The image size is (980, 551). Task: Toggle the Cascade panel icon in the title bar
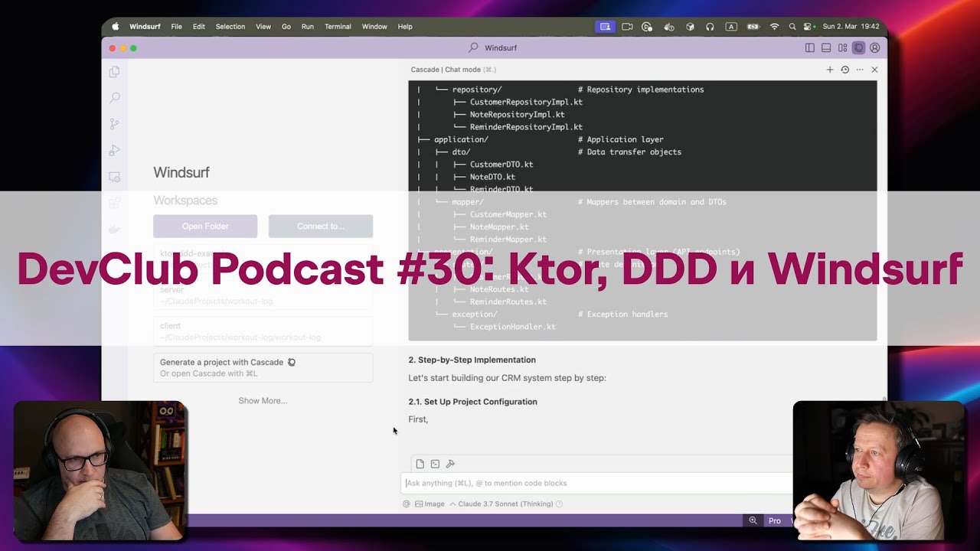pos(858,47)
